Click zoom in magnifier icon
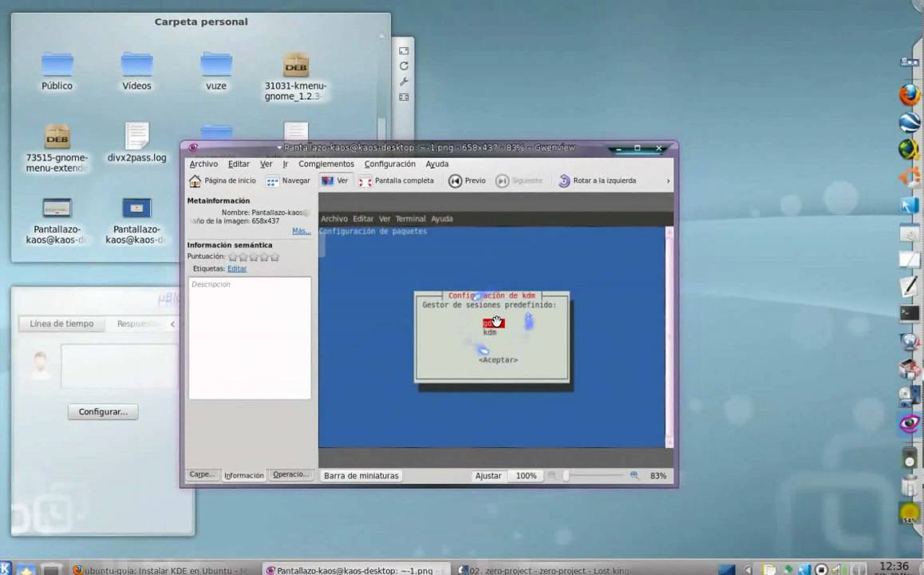This screenshot has width=924, height=575. [634, 475]
